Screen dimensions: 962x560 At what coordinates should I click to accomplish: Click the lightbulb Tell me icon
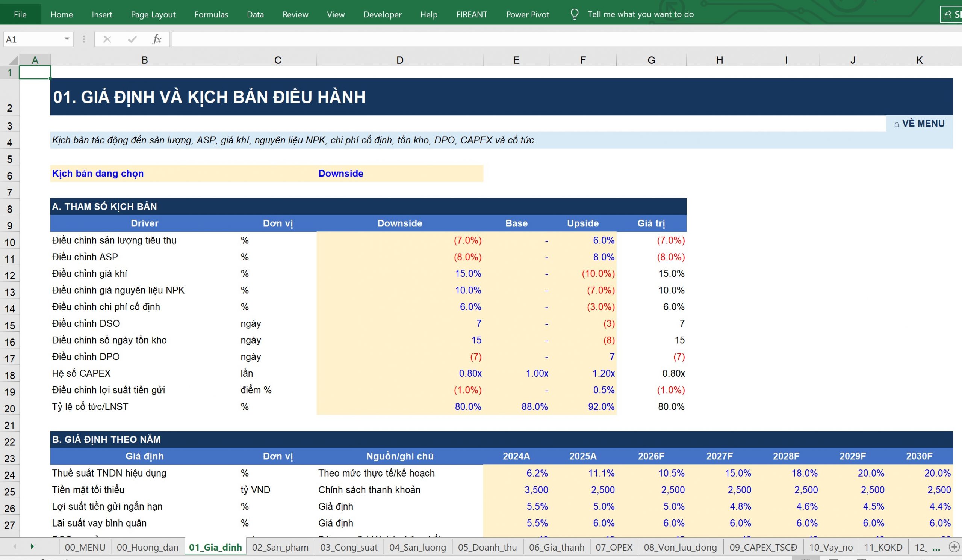pos(574,15)
